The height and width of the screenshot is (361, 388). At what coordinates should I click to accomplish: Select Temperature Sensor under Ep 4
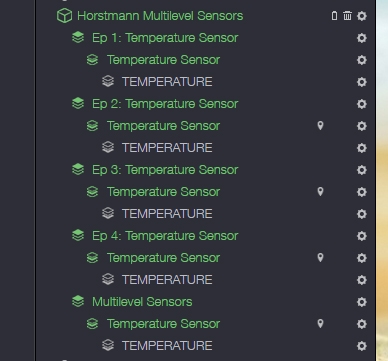[163, 258]
